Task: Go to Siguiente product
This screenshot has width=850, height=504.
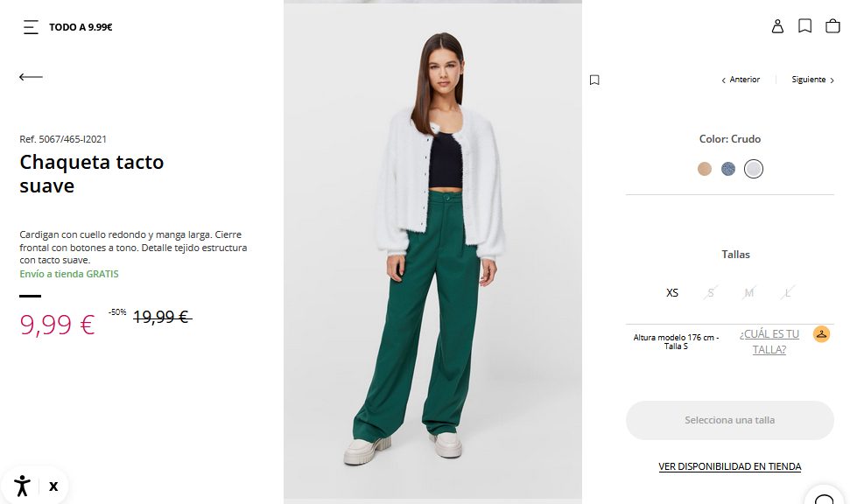Action: click(x=812, y=80)
